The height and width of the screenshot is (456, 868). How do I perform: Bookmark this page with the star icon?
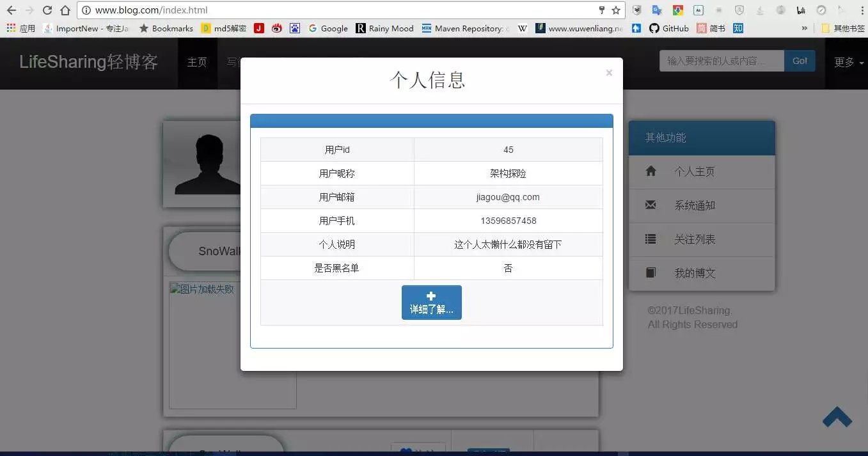click(x=616, y=10)
